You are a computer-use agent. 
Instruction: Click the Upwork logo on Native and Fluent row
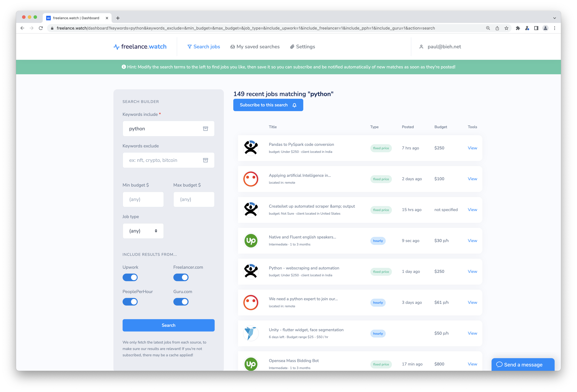(x=251, y=241)
